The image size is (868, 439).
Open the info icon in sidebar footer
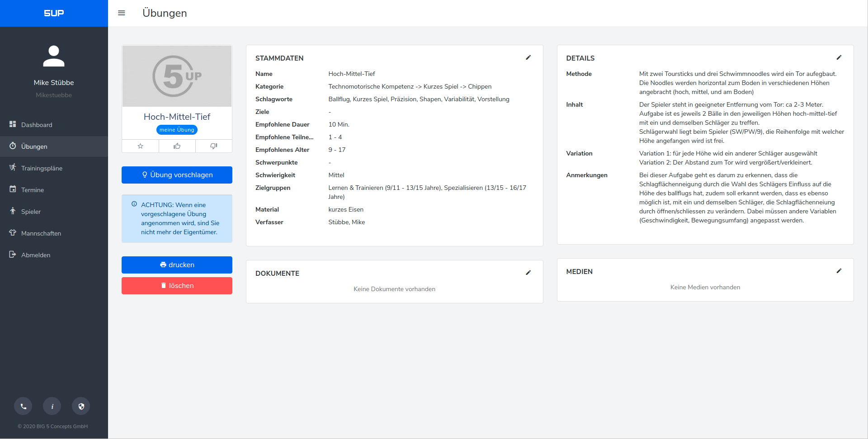(x=52, y=406)
